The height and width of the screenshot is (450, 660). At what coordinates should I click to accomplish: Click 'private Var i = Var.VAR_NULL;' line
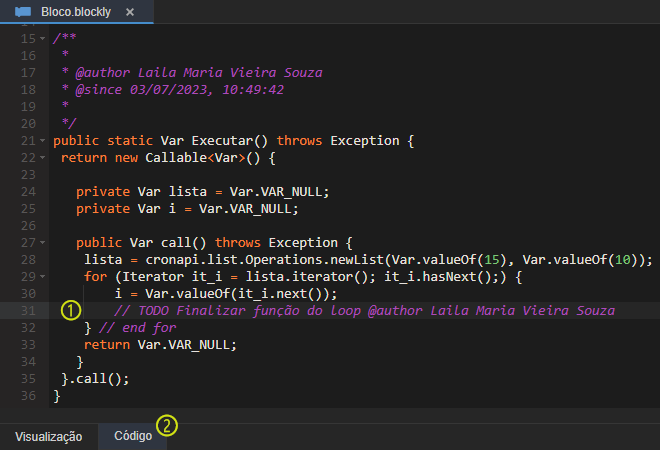click(x=187, y=209)
